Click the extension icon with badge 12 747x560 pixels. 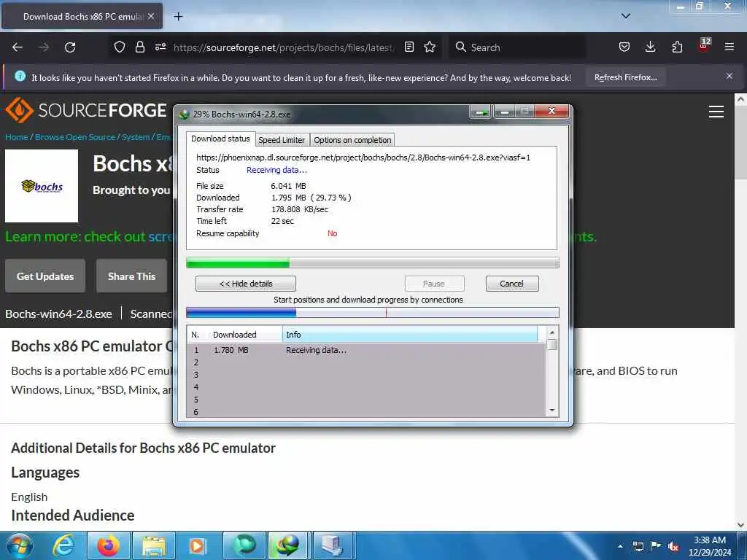pyautogui.click(x=704, y=45)
